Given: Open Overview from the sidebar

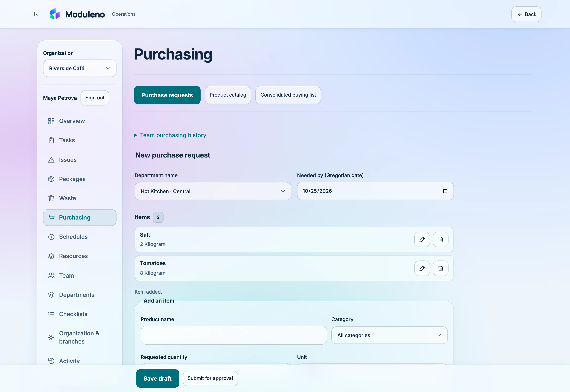Looking at the screenshot, I should pyautogui.click(x=80, y=121).
